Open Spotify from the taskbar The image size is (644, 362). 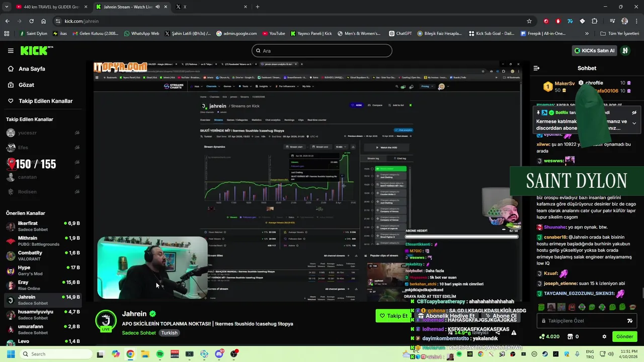click(160, 354)
